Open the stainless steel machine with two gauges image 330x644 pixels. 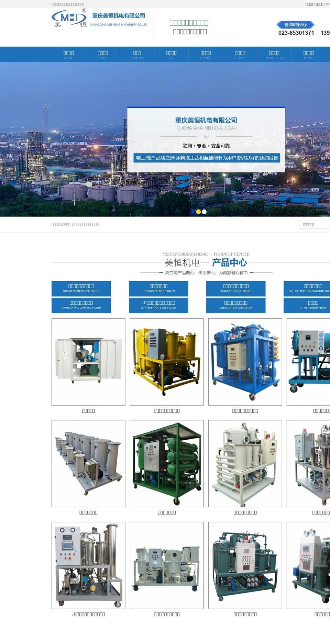(88, 565)
